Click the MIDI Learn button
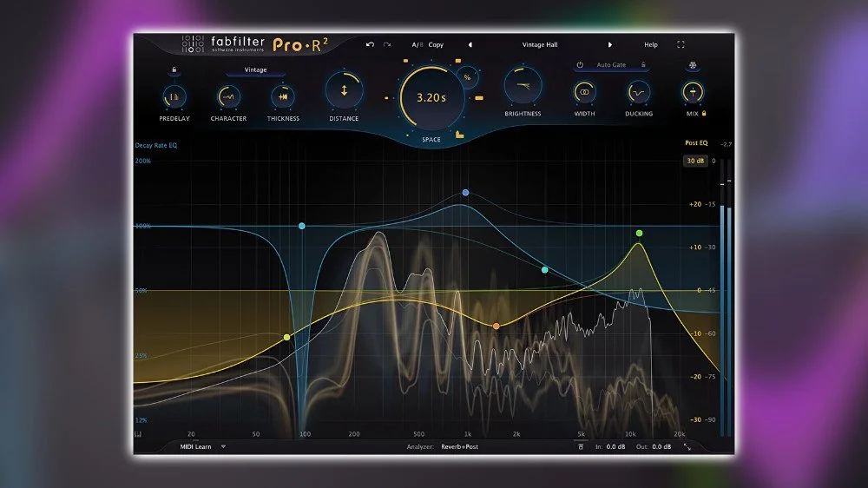The width and height of the screenshot is (868, 488). (x=195, y=446)
